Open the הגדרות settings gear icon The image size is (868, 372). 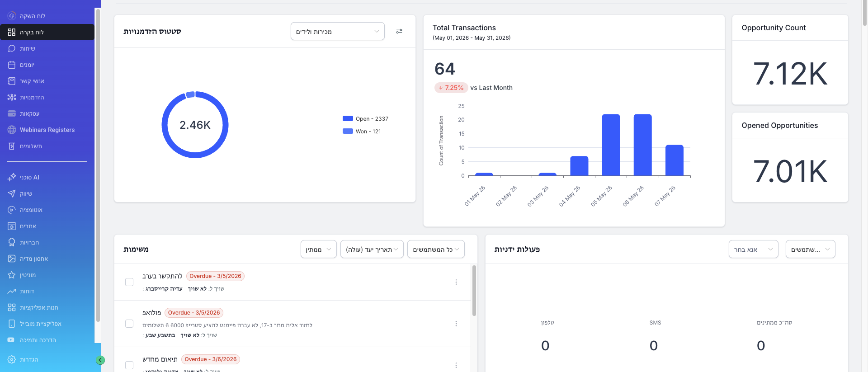click(x=12, y=359)
